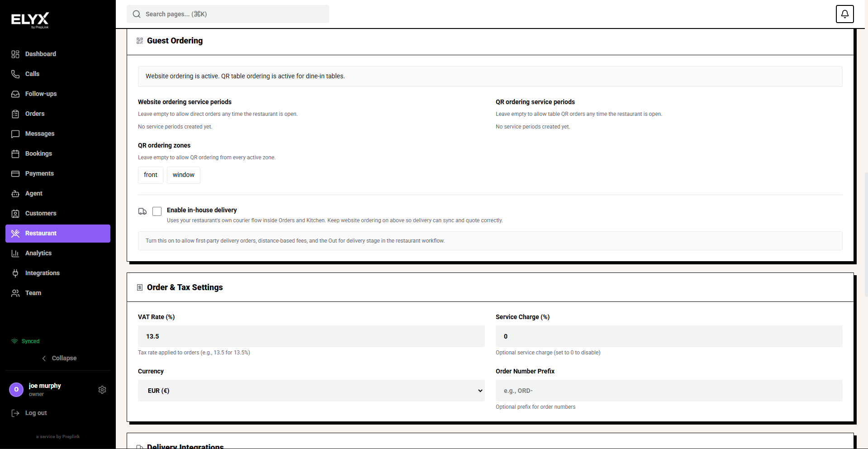
Task: Open Integrations settings
Action: pos(58,273)
